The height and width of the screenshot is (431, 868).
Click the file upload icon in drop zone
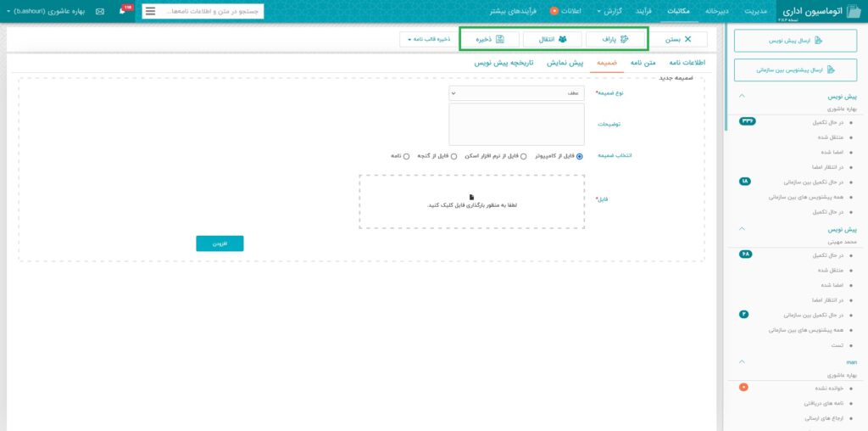pyautogui.click(x=471, y=197)
